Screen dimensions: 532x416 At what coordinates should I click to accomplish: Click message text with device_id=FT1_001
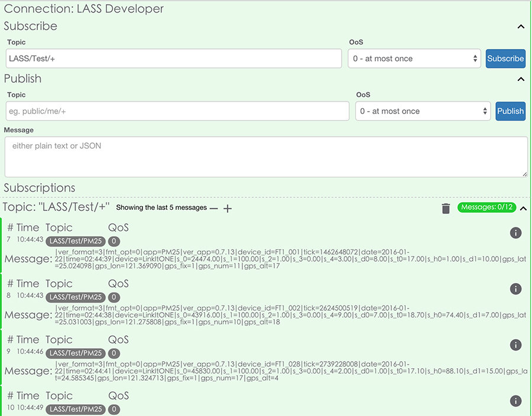coord(290,259)
